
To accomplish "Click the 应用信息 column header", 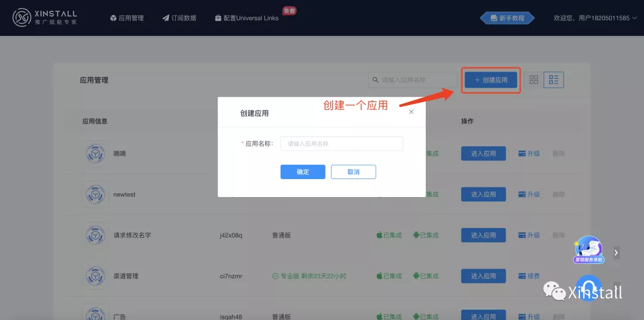I will click(95, 121).
